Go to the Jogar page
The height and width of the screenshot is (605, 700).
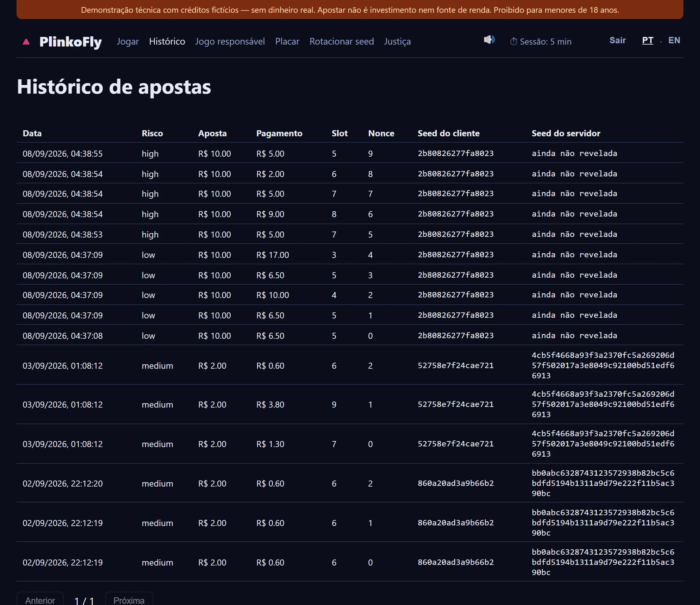(x=128, y=41)
